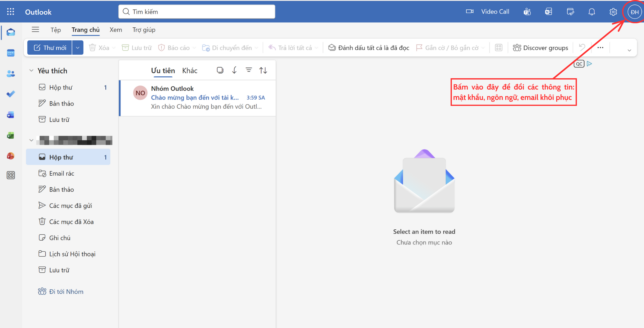
Task: Open the Settings gear icon
Action: click(613, 12)
